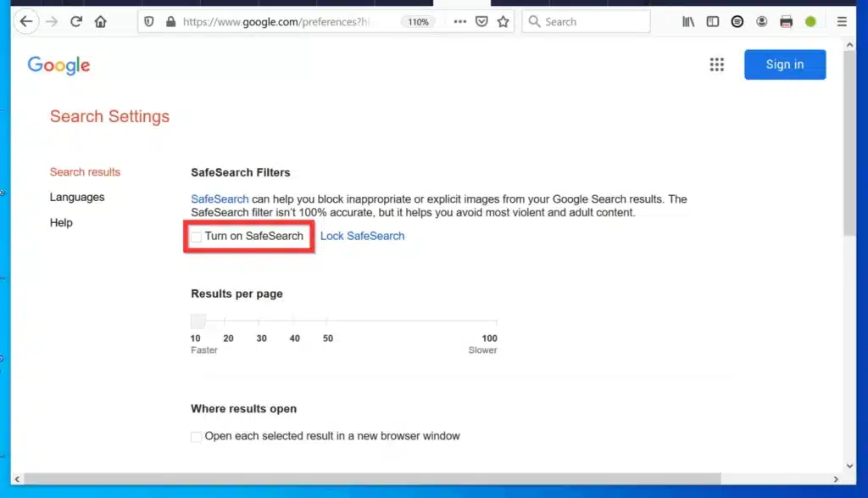Set results per page slider to 50
Viewport: 868px width, 498px height.
[326, 322]
